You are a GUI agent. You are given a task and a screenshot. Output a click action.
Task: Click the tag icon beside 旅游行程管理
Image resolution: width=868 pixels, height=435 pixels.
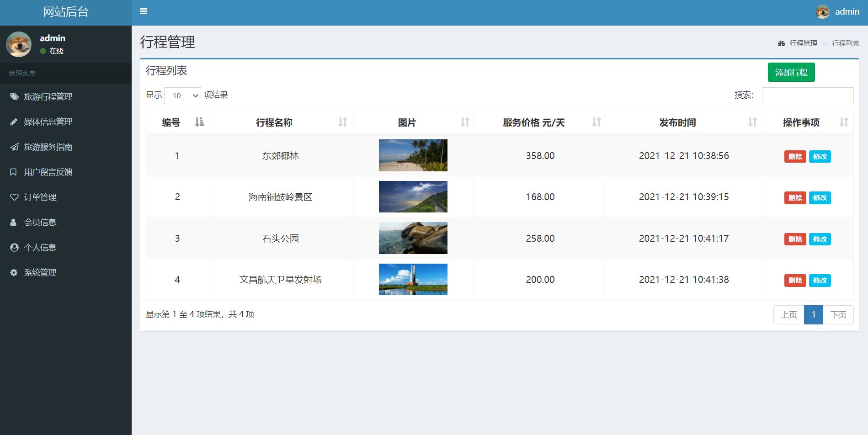click(14, 96)
